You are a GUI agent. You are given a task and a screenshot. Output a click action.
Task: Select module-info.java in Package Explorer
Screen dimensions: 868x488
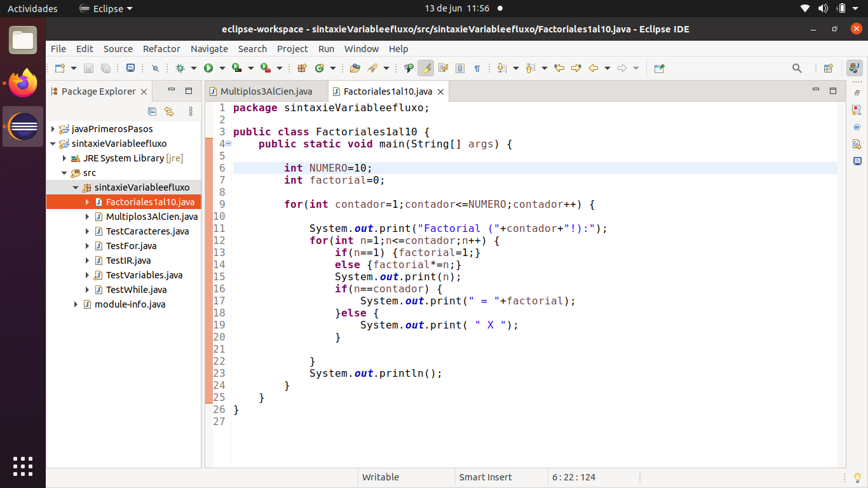[x=130, y=304]
